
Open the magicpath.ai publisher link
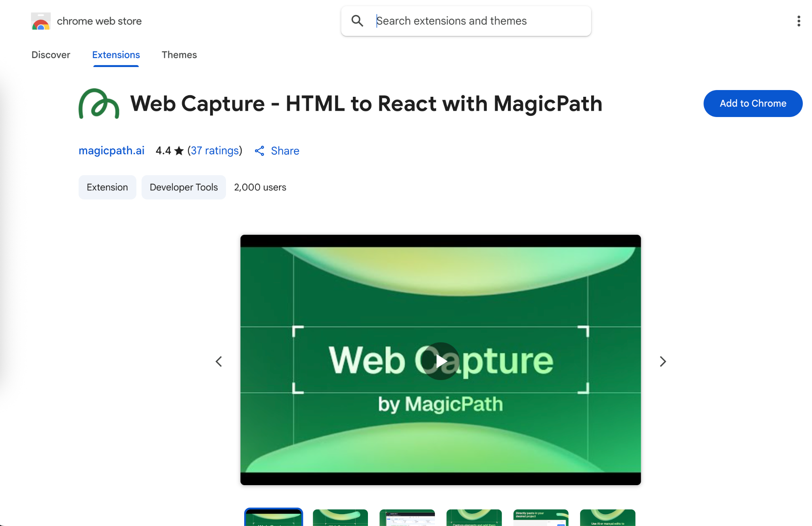click(x=111, y=151)
